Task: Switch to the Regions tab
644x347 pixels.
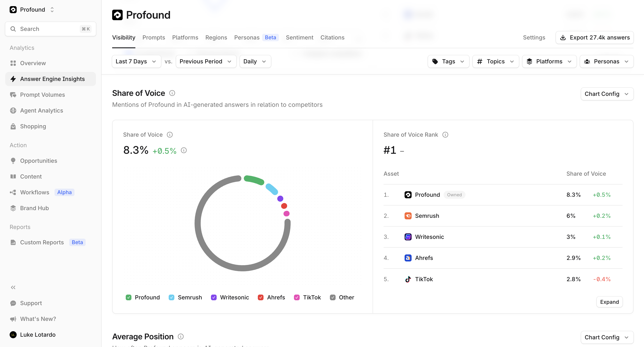Action: point(216,38)
